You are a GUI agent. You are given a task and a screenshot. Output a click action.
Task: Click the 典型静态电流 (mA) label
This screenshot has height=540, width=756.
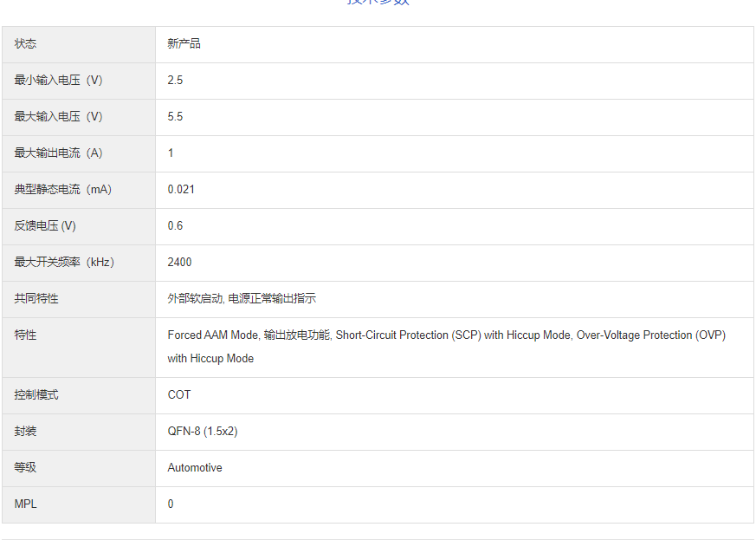tap(62, 190)
